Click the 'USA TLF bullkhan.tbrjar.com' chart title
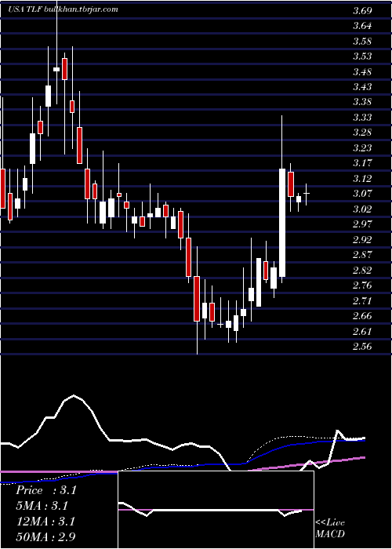This screenshot has width=392, height=549. 63,9
